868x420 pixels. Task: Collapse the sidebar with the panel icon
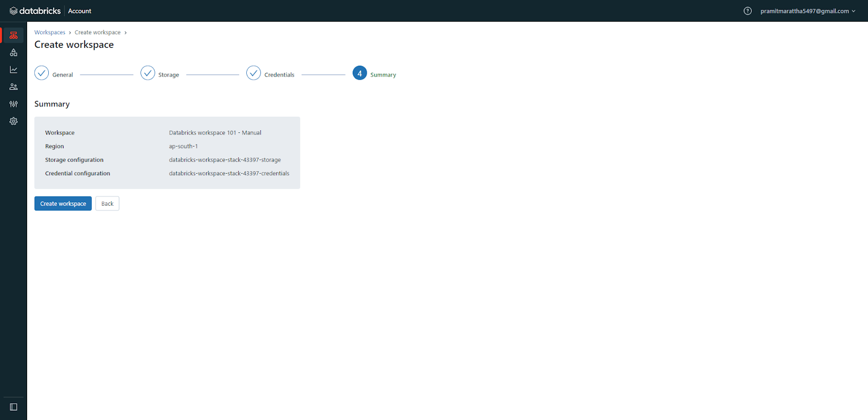click(x=14, y=407)
